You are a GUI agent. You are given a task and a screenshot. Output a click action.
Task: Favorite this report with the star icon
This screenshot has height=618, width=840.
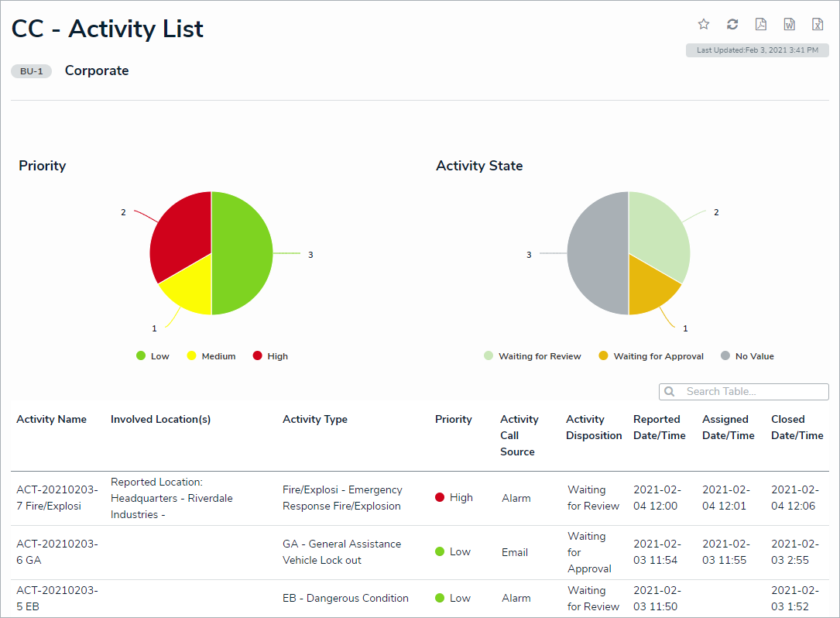(704, 24)
